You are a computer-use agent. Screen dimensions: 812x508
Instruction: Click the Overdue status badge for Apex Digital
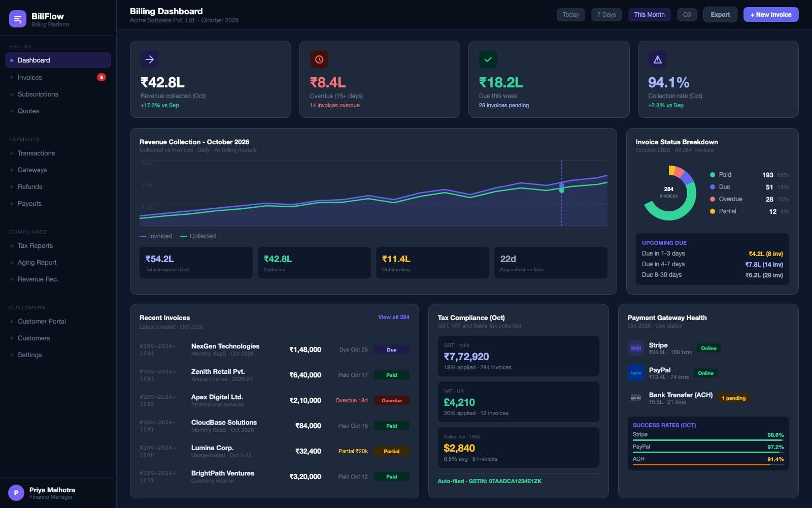pyautogui.click(x=391, y=400)
